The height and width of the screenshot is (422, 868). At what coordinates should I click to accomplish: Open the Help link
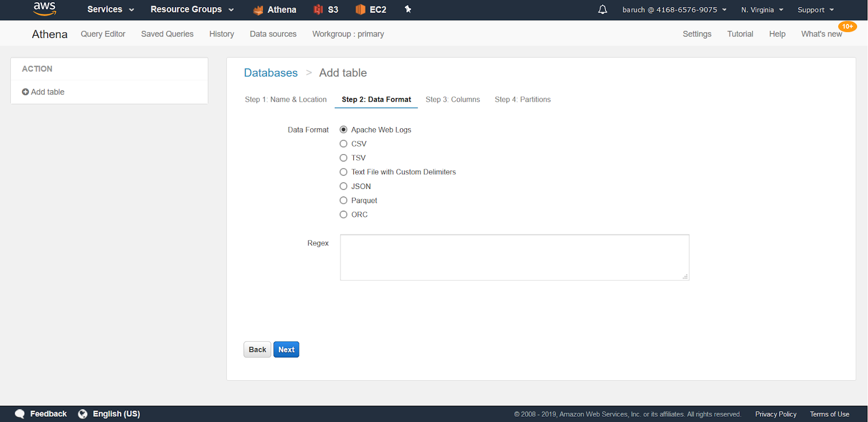tap(777, 34)
